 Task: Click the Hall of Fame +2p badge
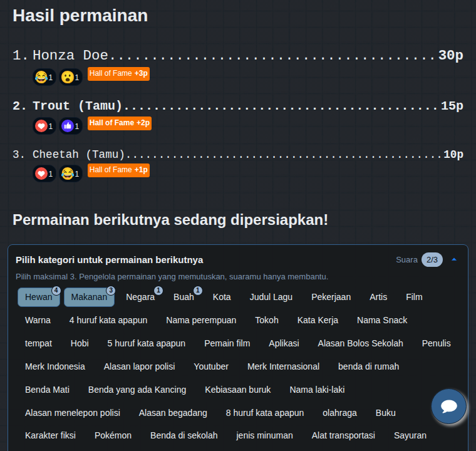point(119,123)
